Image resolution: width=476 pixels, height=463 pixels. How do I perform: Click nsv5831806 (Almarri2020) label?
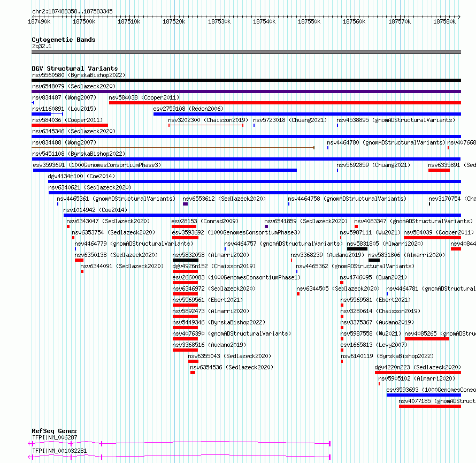coord(406,255)
